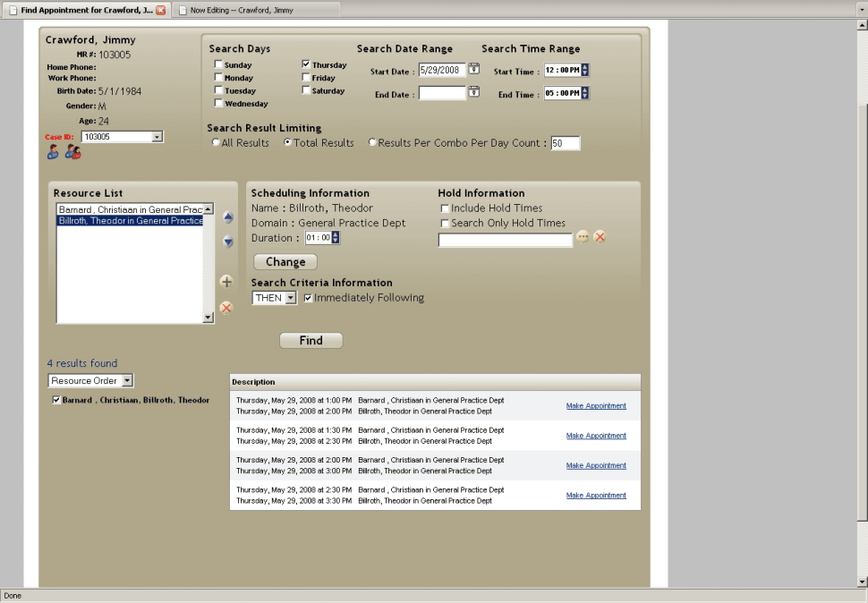This screenshot has width=868, height=603.
Task: Check the Sunday search day
Action: pyautogui.click(x=218, y=64)
